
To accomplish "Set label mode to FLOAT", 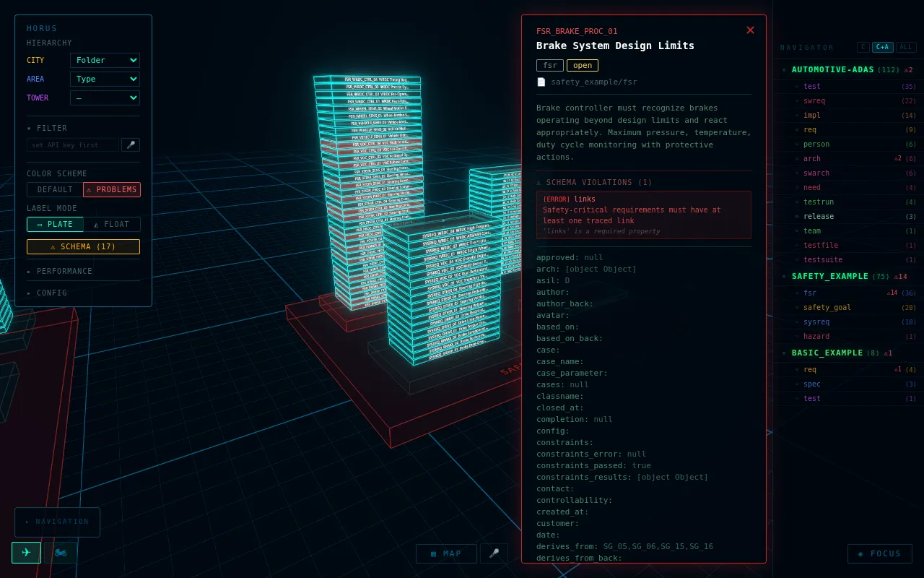I will pos(112,224).
